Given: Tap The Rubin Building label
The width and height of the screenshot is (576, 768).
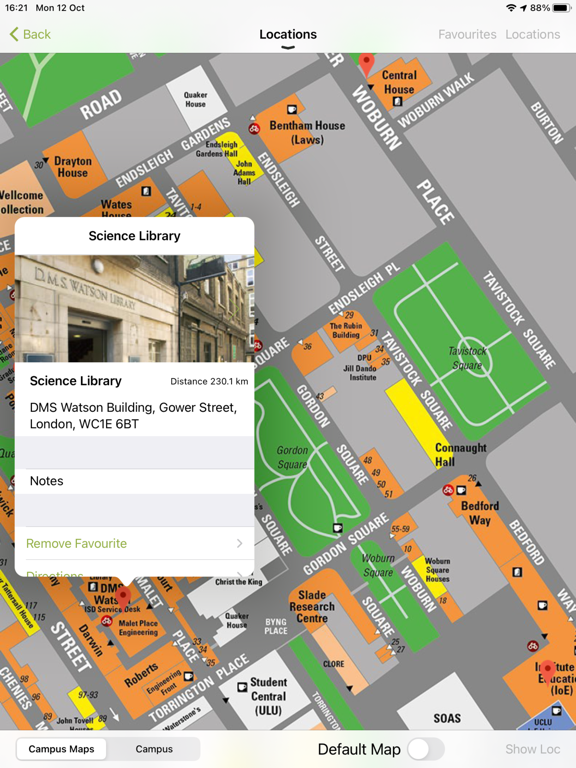Looking at the screenshot, I should pos(346,330).
